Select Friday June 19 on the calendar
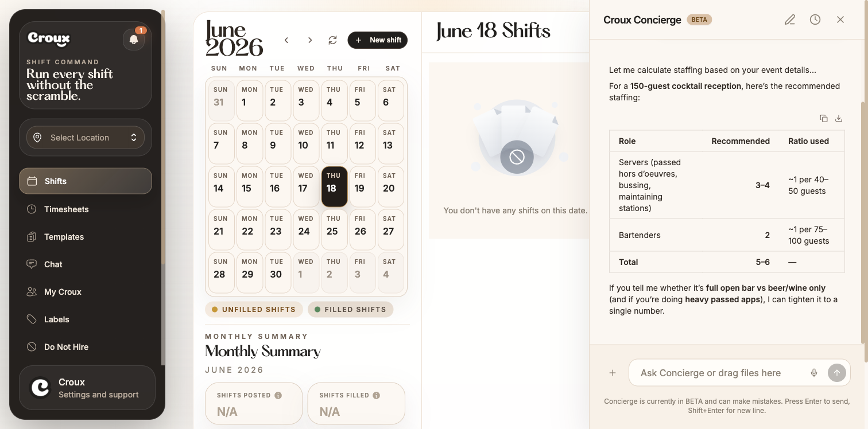The height and width of the screenshot is (429, 868). pos(362,186)
